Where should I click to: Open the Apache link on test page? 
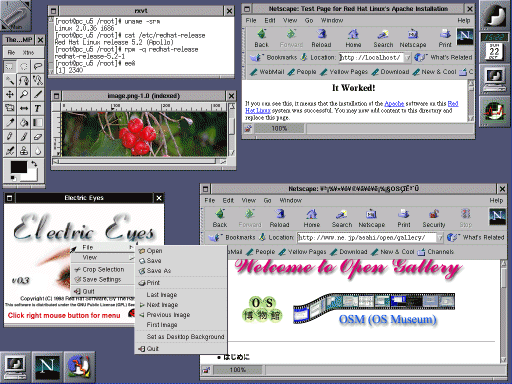(394, 104)
